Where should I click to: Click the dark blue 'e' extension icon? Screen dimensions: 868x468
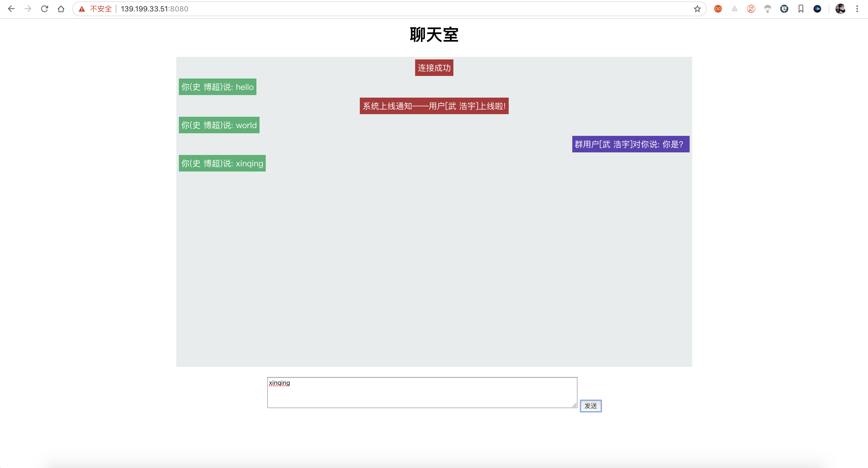784,9
